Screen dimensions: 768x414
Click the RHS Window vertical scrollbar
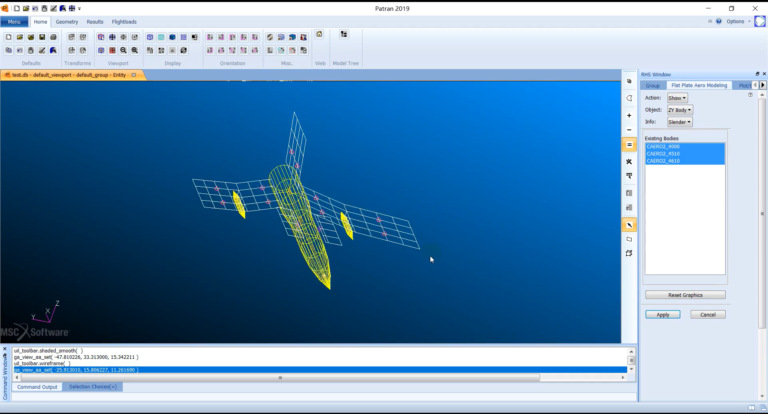point(762,214)
